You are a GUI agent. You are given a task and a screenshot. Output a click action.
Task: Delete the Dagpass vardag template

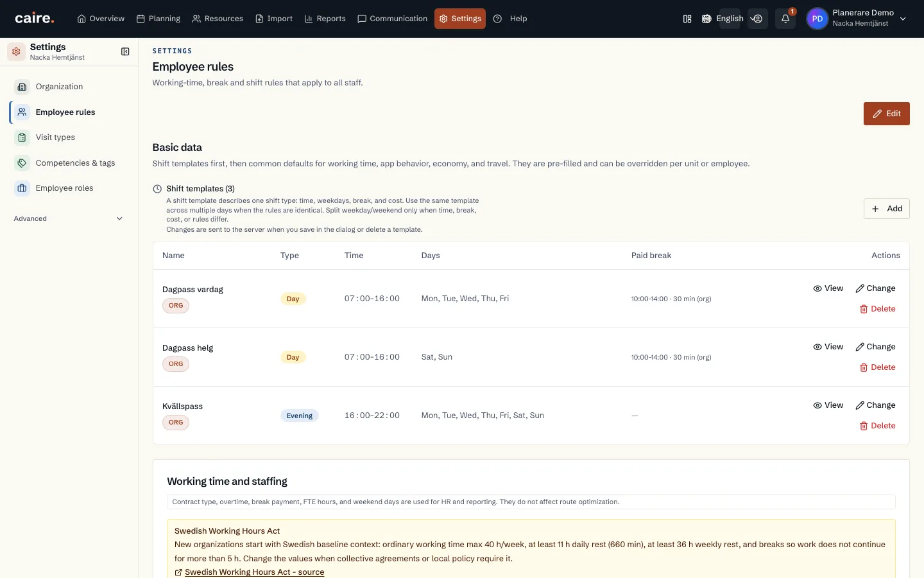pyautogui.click(x=877, y=309)
